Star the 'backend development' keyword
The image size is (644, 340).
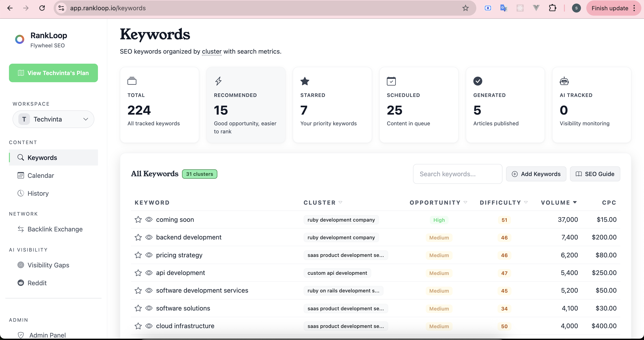tap(138, 237)
